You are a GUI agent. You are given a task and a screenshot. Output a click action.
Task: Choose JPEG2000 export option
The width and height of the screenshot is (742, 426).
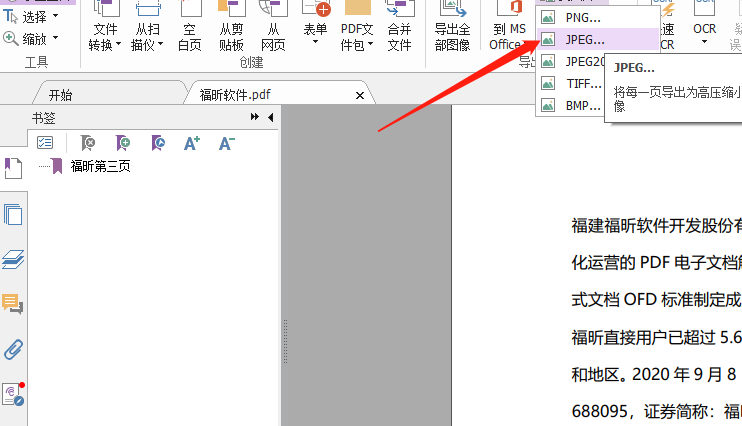pos(571,62)
